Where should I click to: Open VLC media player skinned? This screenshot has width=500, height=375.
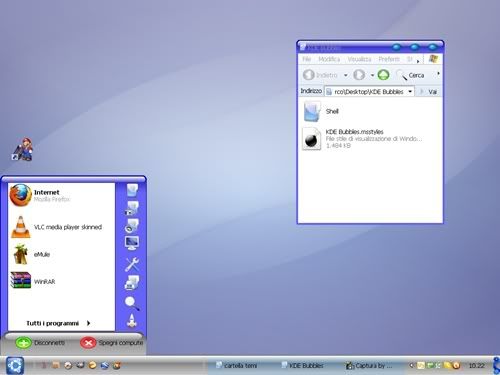(61, 227)
